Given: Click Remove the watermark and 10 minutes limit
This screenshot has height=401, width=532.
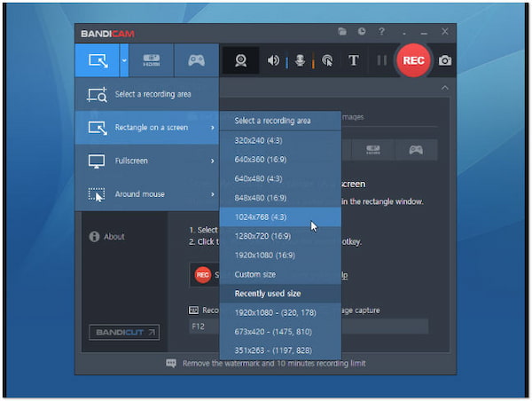Looking at the screenshot, I should click(274, 364).
